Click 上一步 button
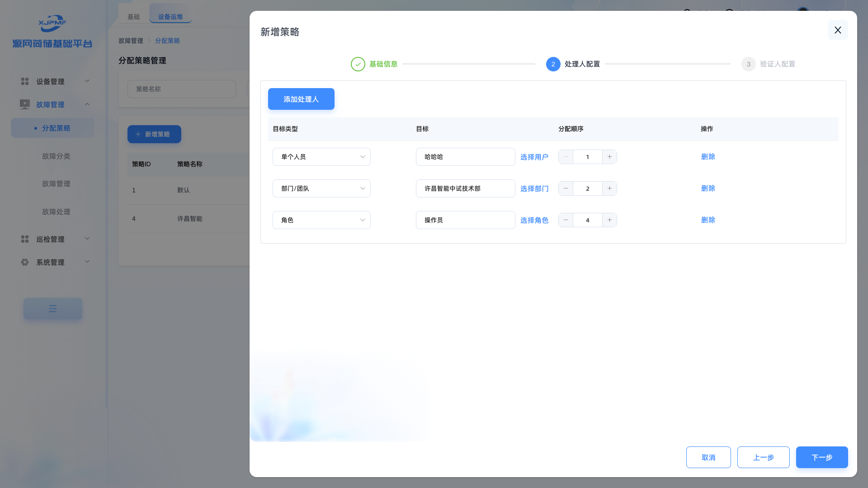 [763, 457]
